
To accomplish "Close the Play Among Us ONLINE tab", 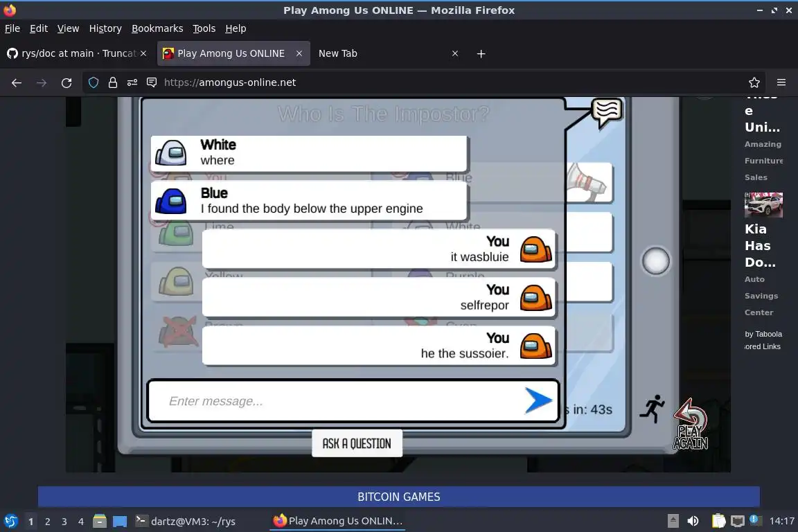I will tap(299, 53).
